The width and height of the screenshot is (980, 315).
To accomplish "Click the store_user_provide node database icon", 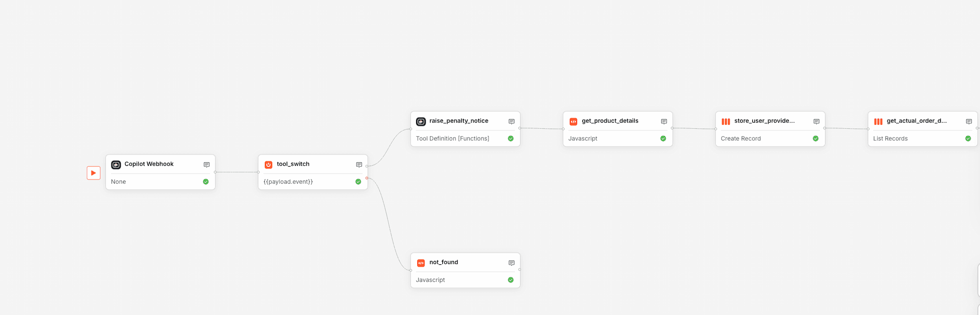I will pos(725,122).
